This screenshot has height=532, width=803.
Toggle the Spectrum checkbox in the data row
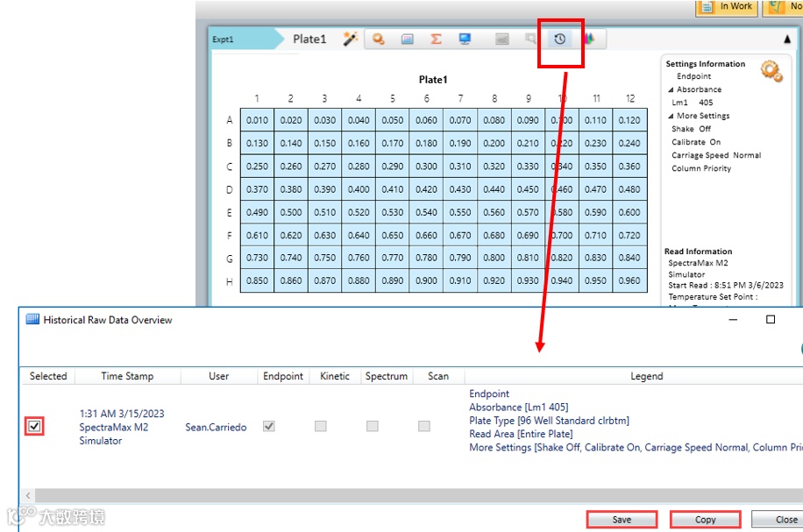(373, 426)
